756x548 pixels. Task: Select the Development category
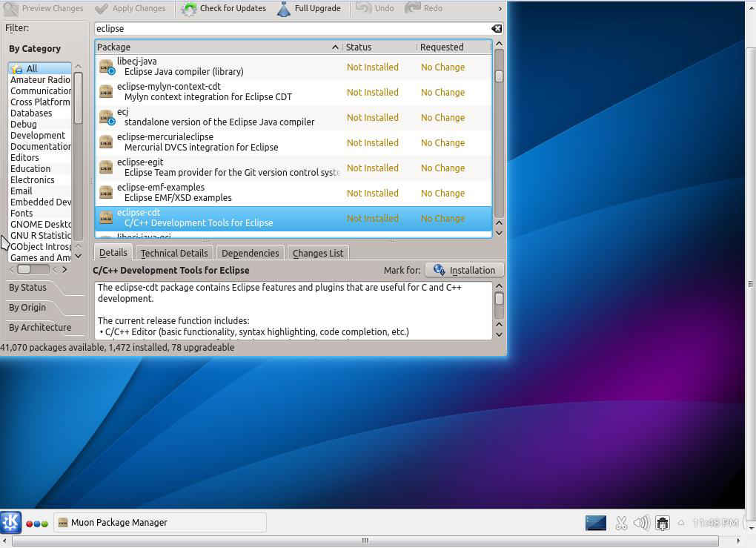click(38, 136)
